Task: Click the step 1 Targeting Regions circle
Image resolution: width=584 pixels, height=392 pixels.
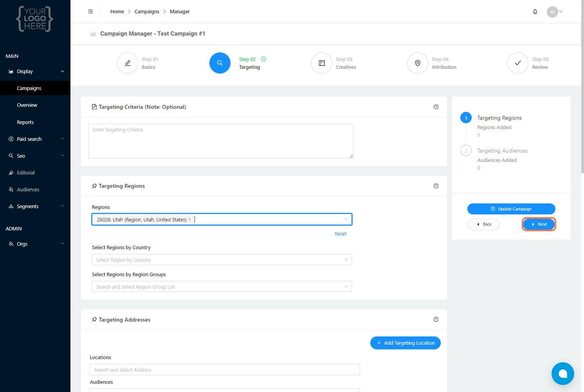Action: click(466, 118)
